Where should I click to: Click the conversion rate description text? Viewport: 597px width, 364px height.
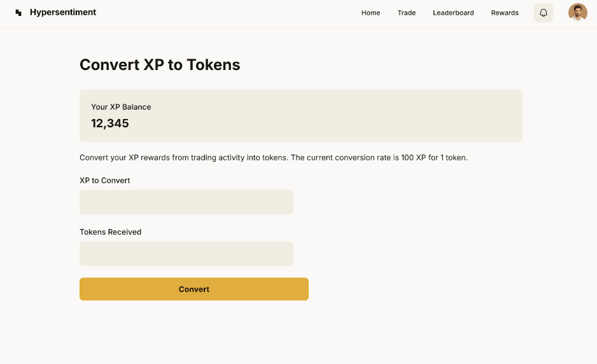coord(274,157)
